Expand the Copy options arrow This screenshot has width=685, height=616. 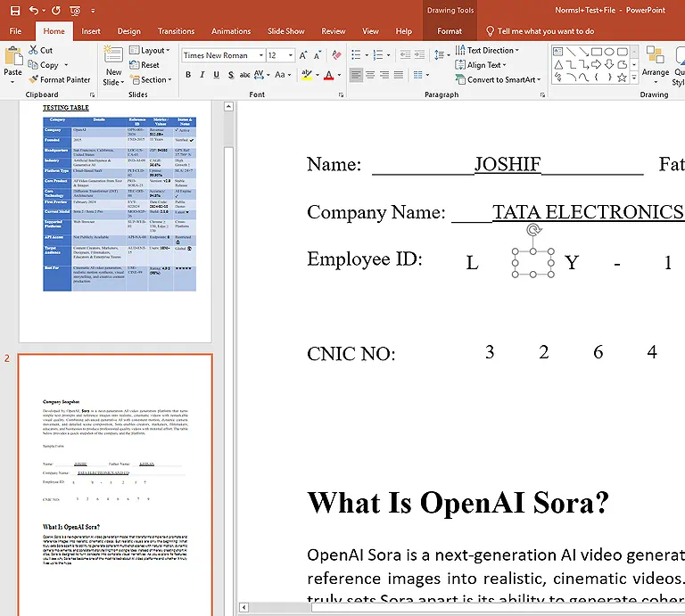(66, 65)
